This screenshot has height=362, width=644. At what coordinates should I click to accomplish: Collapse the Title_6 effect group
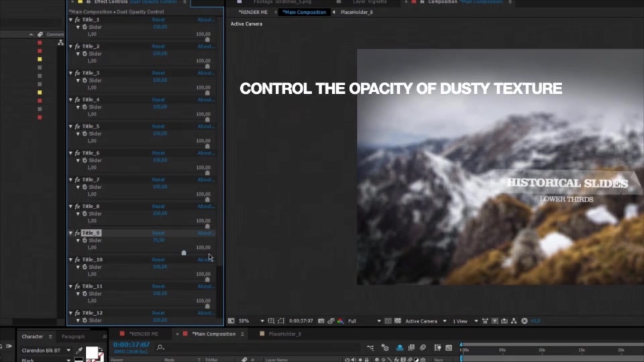[70, 153]
